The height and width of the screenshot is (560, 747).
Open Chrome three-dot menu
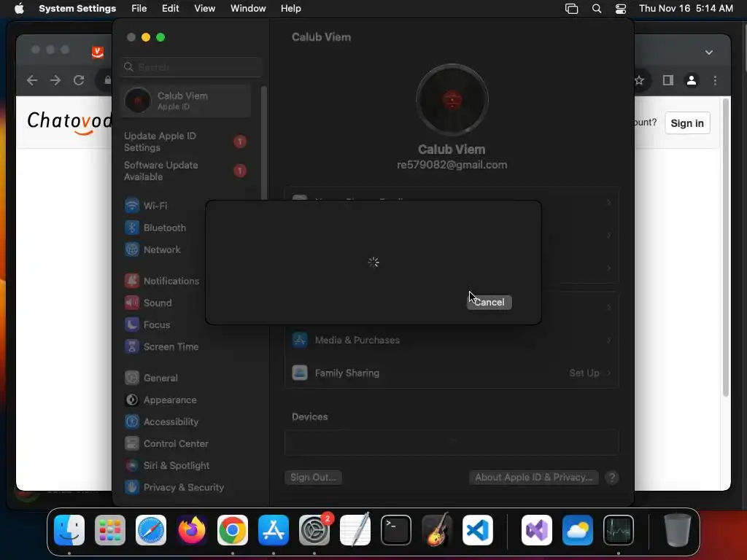[x=715, y=80]
